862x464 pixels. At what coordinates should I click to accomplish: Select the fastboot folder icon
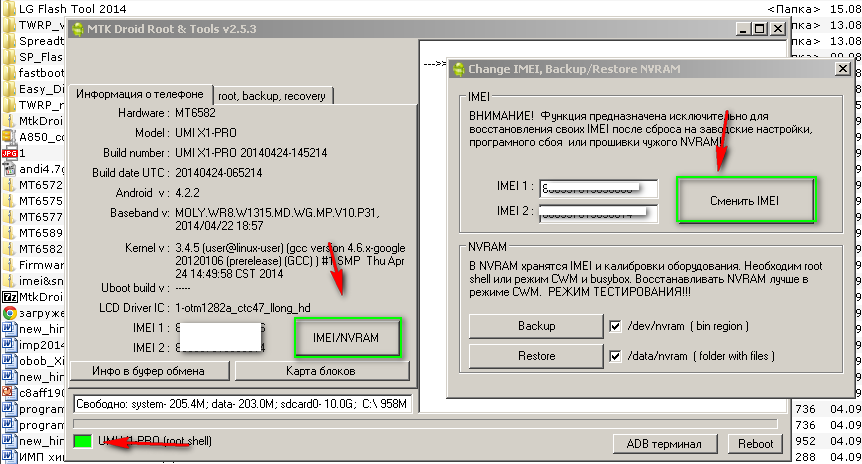coord(9,73)
